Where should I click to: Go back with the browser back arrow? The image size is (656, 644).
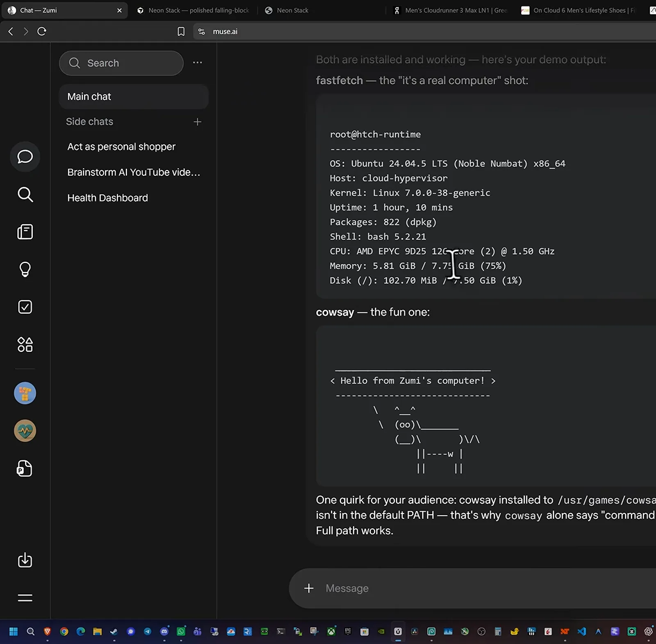[x=11, y=32]
